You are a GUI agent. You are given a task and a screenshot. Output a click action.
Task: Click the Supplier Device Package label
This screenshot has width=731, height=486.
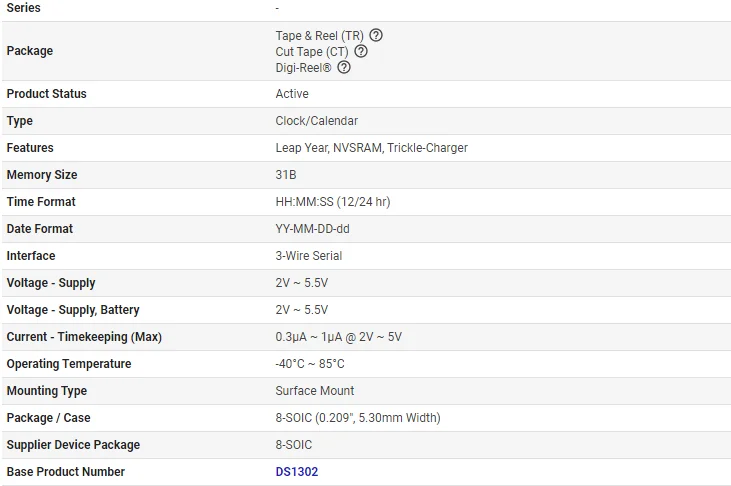pos(73,445)
